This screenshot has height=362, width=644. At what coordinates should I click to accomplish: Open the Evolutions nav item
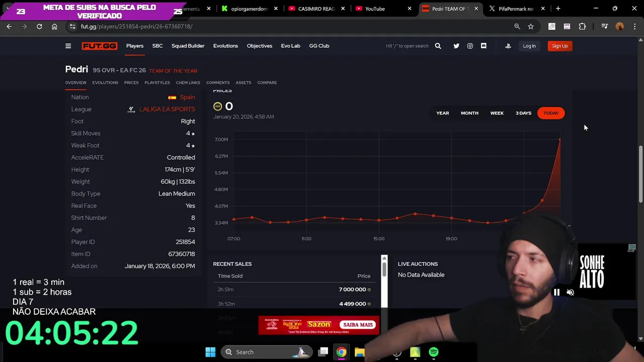point(225,46)
